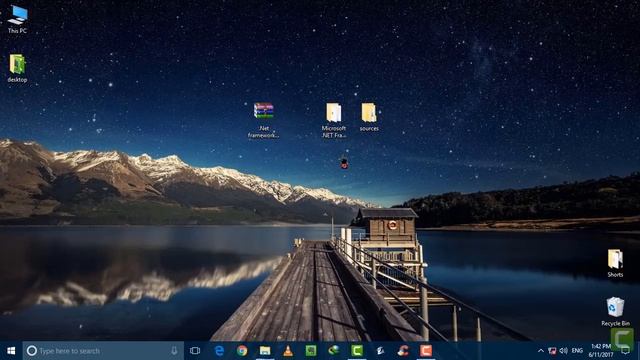Open the This PC desktop icon

18,19
